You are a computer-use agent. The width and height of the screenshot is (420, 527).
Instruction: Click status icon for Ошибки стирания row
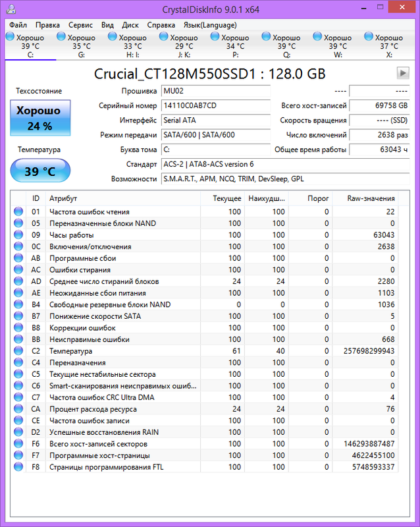coord(18,269)
